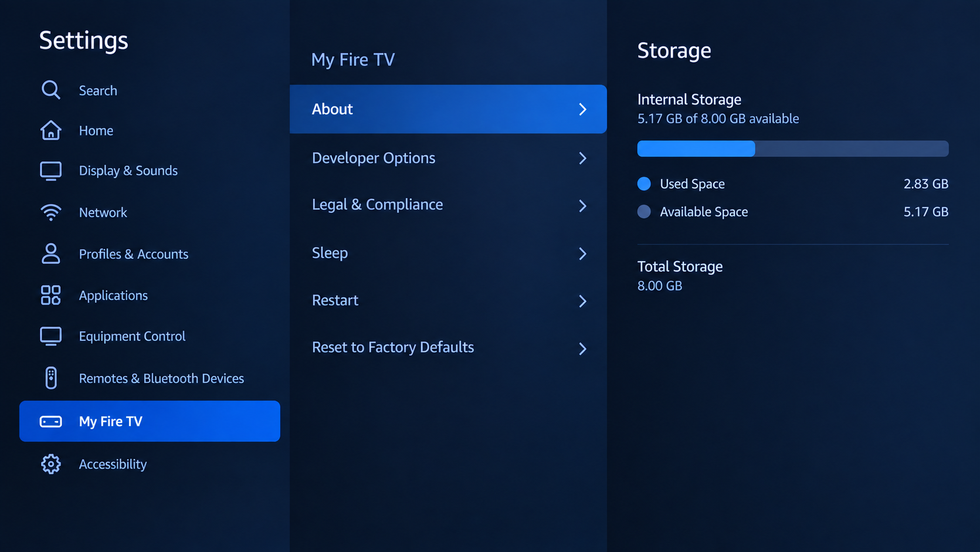980x552 pixels.
Task: Click the Storage panel heading
Action: (674, 50)
